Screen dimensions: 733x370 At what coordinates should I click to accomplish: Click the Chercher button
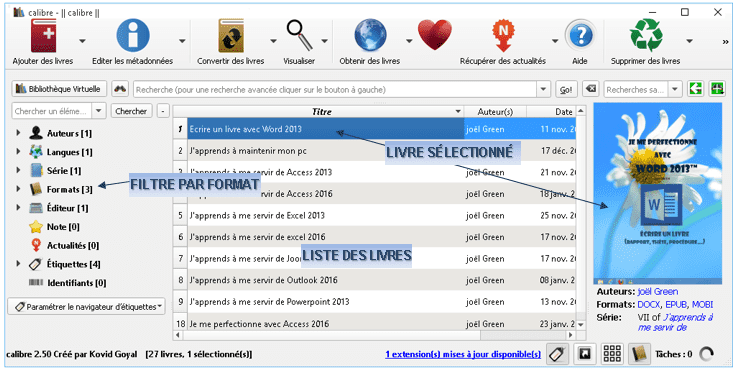click(131, 111)
